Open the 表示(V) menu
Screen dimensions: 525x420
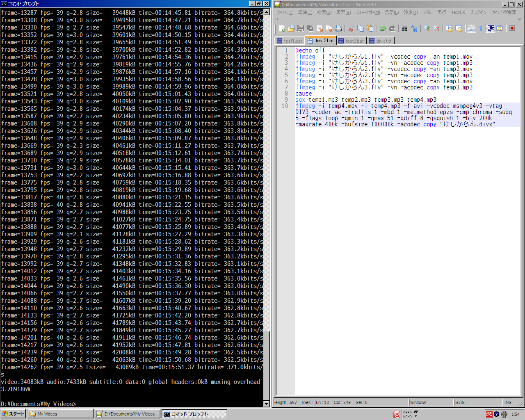click(x=343, y=12)
